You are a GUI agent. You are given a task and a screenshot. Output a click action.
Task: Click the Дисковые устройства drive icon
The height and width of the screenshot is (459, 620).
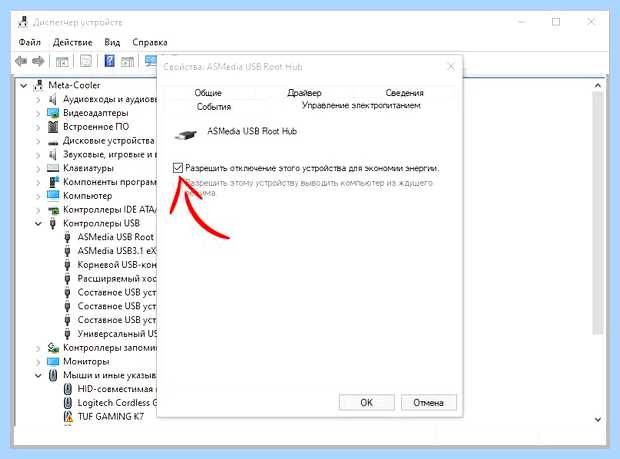point(53,142)
